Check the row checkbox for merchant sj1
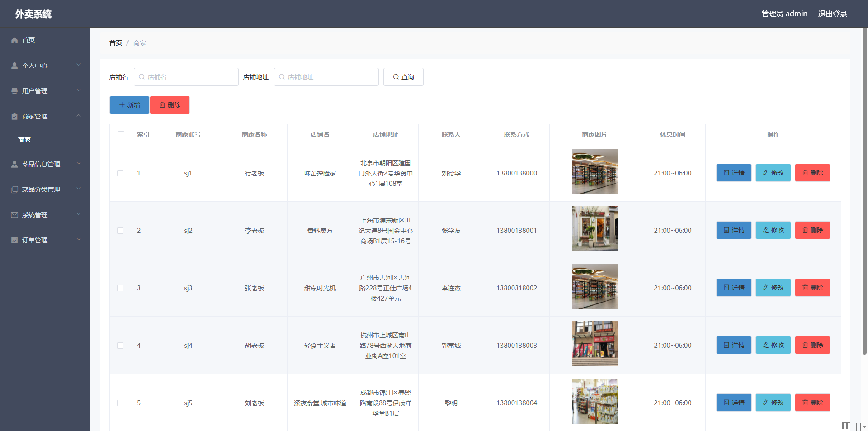 [x=120, y=173]
